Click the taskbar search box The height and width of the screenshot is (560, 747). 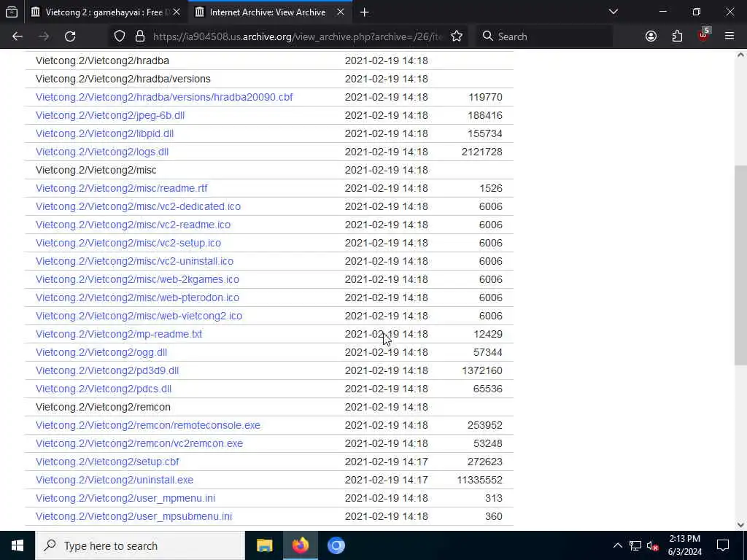click(140, 545)
